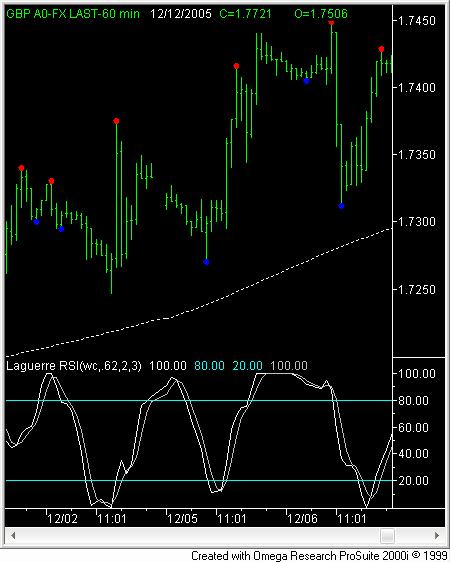
Task: Click the scrollbar left arrow button
Action: click(x=13, y=536)
